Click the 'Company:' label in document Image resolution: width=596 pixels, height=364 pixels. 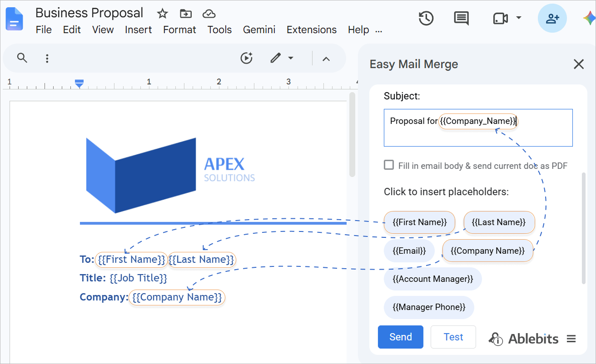click(x=104, y=297)
